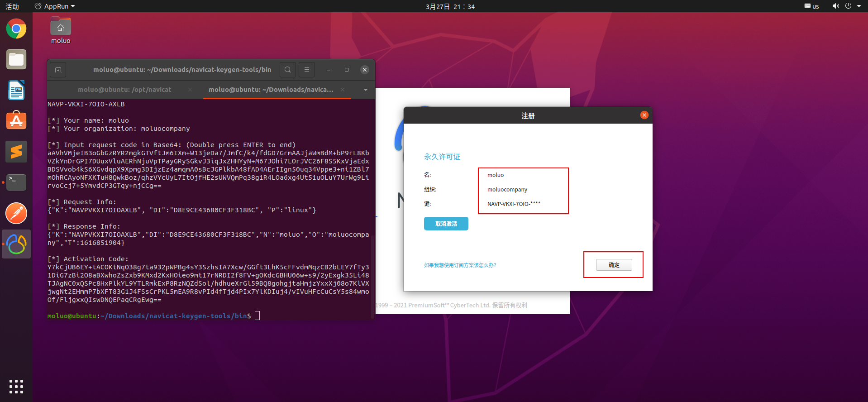The image size is (868, 402).
Task: Click the organization value moluocompany in dialog
Action: tap(507, 189)
